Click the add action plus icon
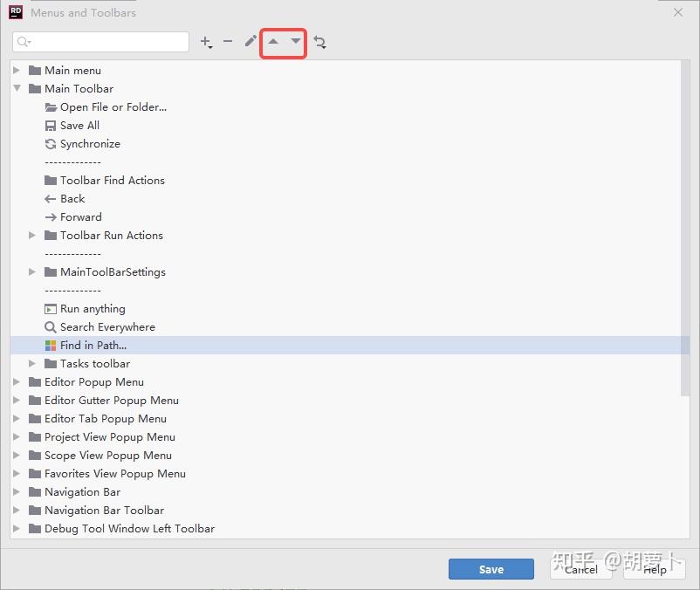Image resolution: width=700 pixels, height=590 pixels. (207, 41)
